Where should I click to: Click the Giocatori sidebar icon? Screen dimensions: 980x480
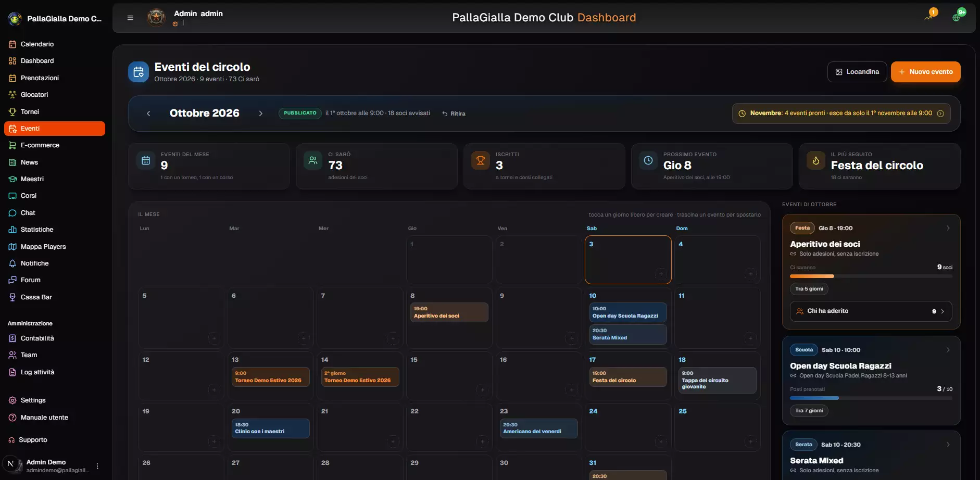tap(12, 95)
